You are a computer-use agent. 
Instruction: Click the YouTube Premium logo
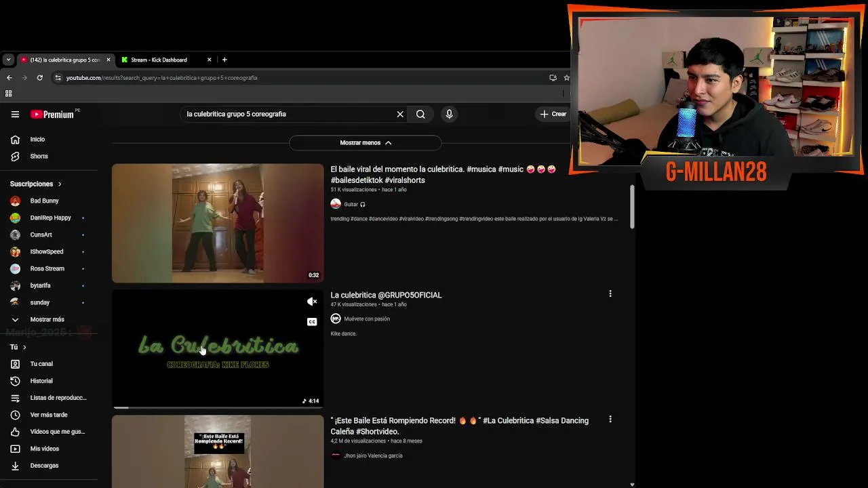[x=52, y=114]
